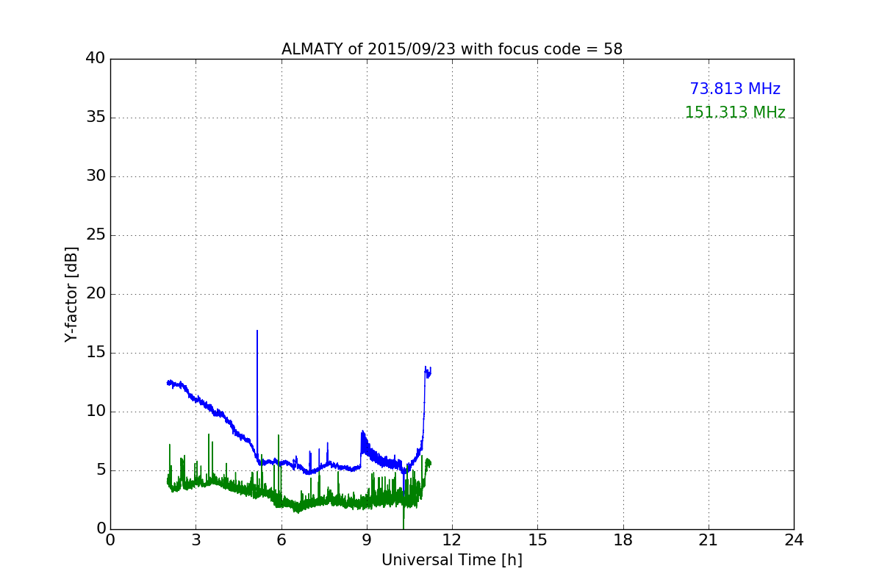Click the x-axis tick label '3'
882x588 pixels.
click(x=196, y=540)
